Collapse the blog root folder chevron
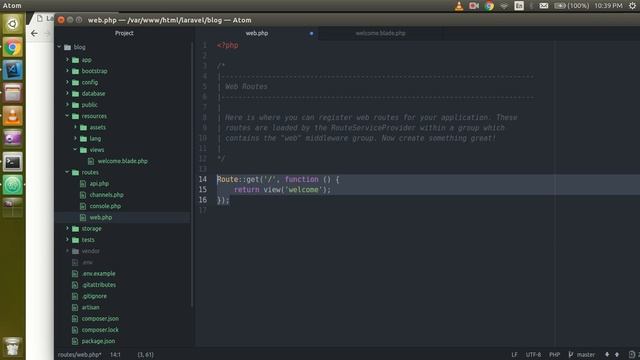The height and width of the screenshot is (360, 640). coord(59,47)
